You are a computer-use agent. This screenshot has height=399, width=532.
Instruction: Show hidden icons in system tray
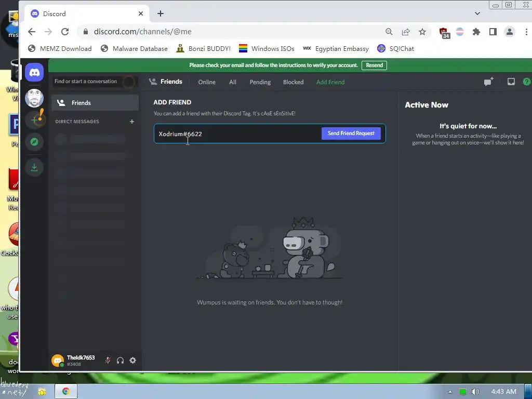point(450,392)
